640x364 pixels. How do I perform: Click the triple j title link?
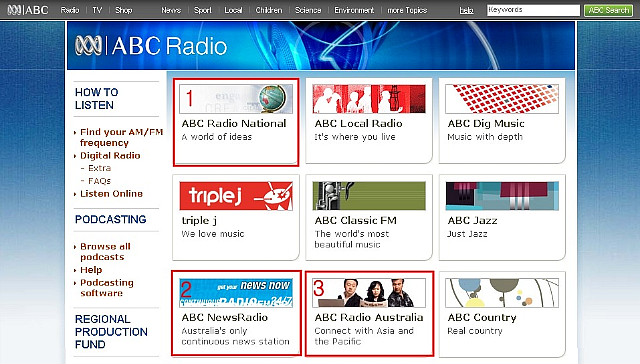[199, 220]
